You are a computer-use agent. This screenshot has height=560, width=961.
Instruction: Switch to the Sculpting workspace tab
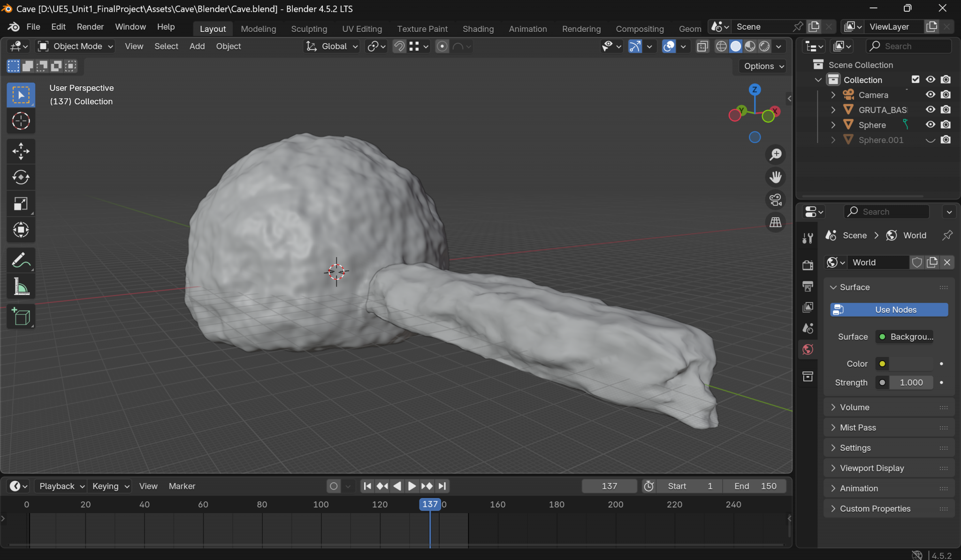(309, 29)
